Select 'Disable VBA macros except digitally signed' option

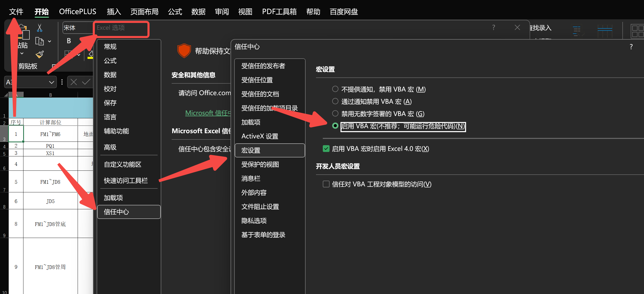(x=335, y=113)
